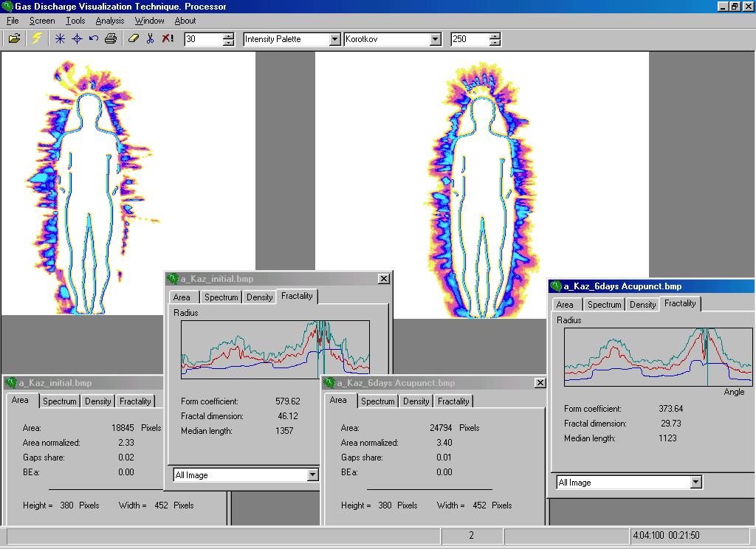Print using the printer icon

pyautogui.click(x=111, y=39)
